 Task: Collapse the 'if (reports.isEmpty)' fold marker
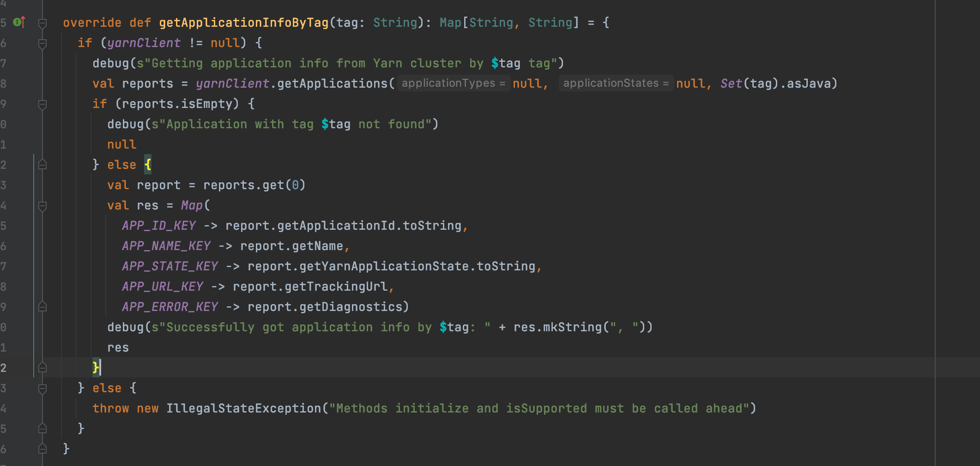click(42, 104)
